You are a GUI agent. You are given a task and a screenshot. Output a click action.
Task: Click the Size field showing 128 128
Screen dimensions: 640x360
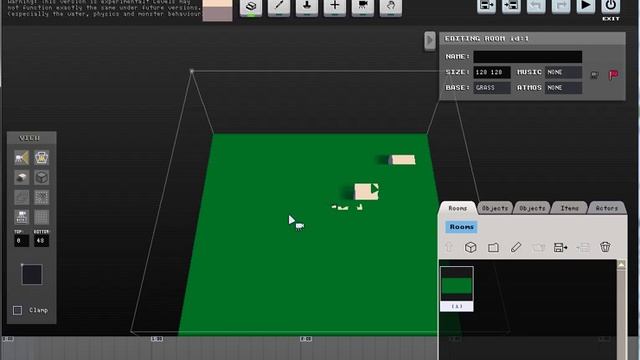point(492,72)
